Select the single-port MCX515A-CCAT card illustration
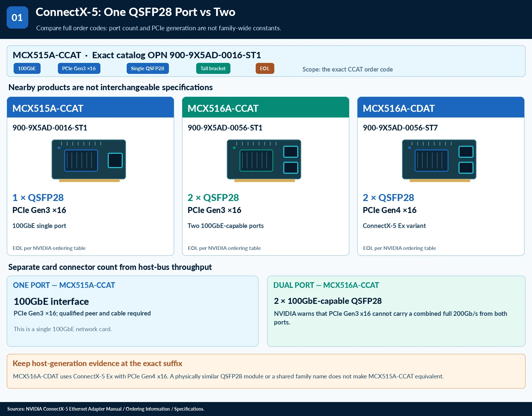Viewport: 532px width, 416px height. [89, 161]
